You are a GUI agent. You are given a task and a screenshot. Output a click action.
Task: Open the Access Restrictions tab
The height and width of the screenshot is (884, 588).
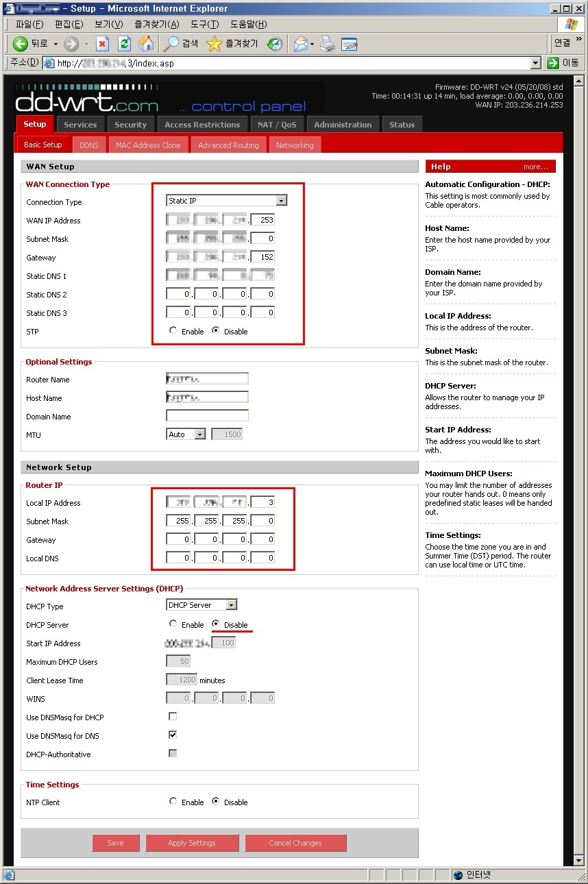pyautogui.click(x=202, y=125)
